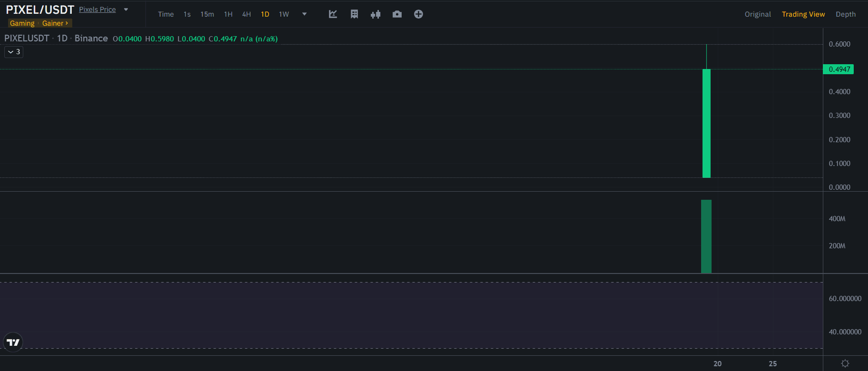Expand the more time intervals dropdown arrow

(305, 14)
